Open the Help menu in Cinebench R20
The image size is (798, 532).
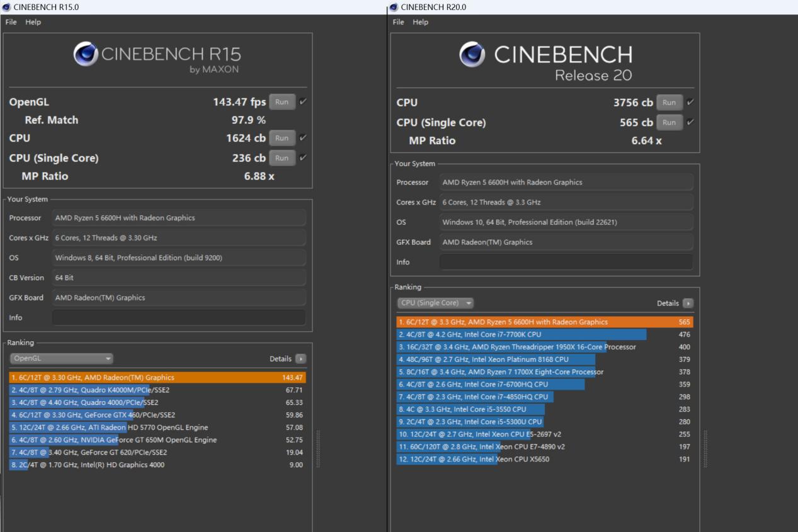click(420, 22)
